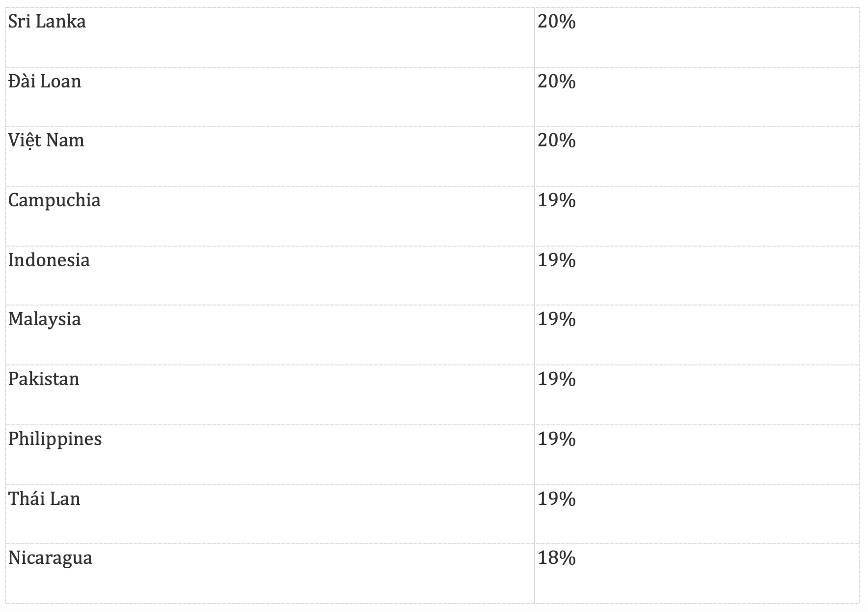
Task: Click the 19% value in Thái Lan row
Action: click(x=556, y=499)
